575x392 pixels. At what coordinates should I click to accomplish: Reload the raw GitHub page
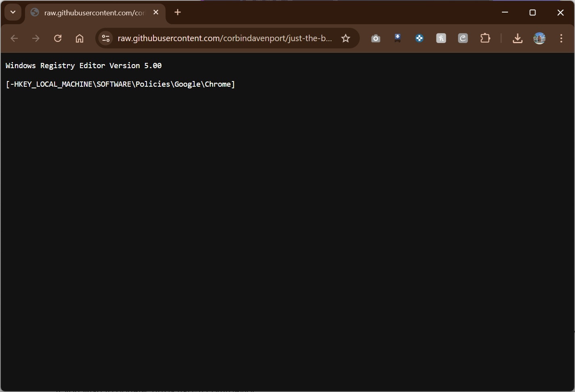coord(58,38)
